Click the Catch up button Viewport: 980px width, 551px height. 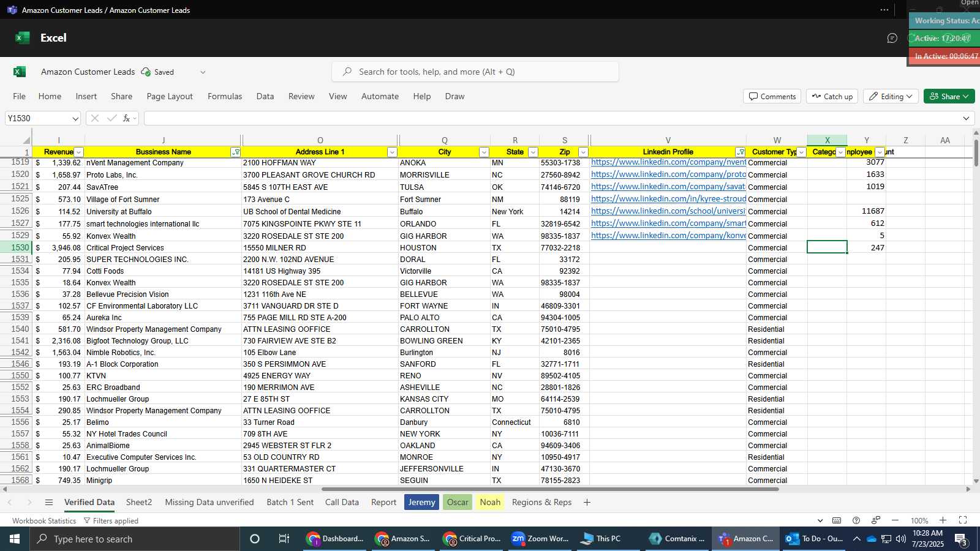(x=832, y=96)
